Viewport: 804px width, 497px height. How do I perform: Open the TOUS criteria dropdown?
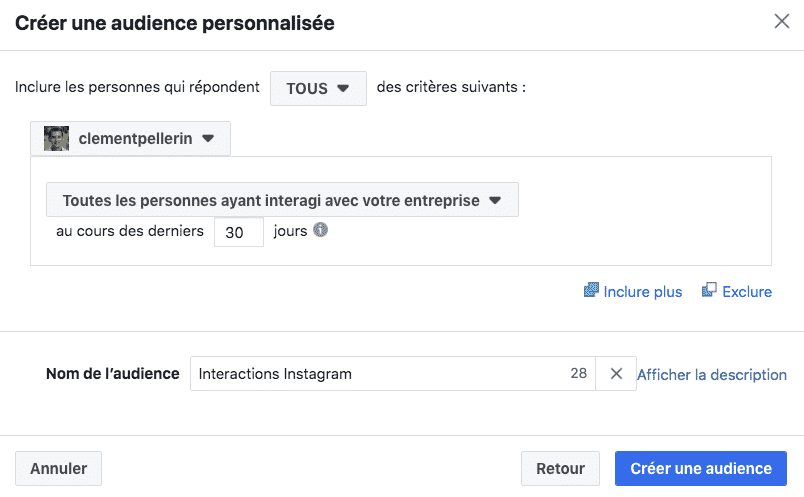click(318, 88)
